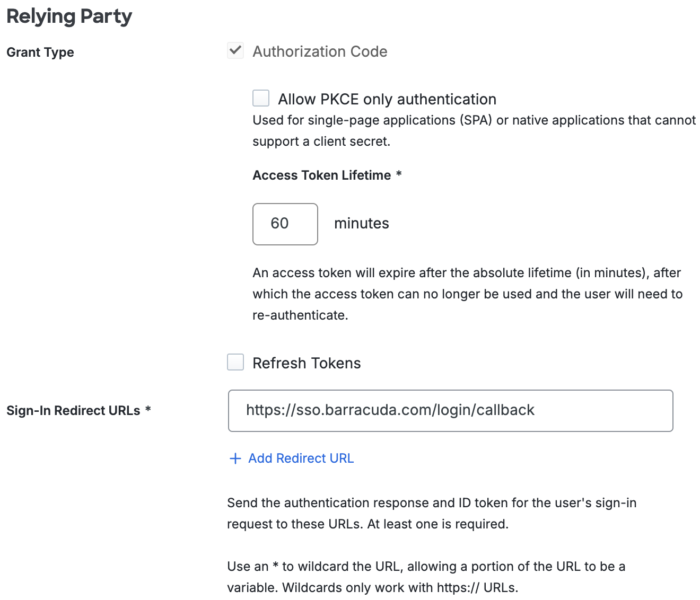Click the Grant Type label
The width and height of the screenshot is (700, 600).
[x=40, y=52]
